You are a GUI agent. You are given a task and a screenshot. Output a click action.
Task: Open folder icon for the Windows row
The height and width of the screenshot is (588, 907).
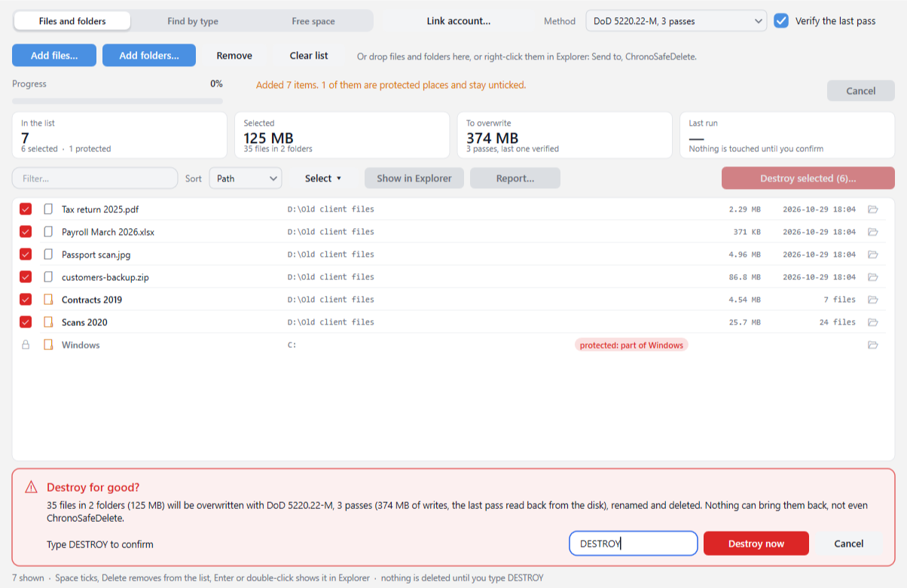[873, 345]
